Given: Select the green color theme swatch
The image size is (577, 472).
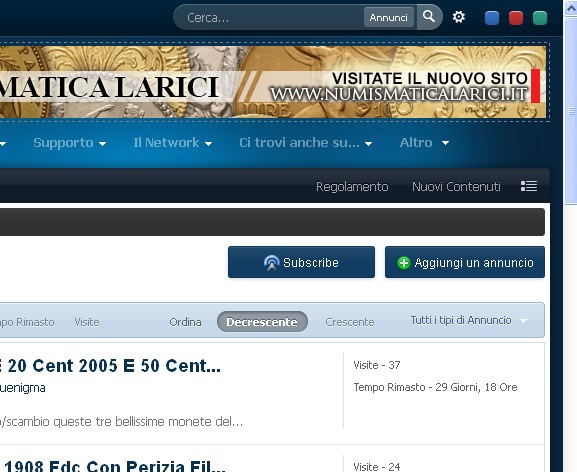Looking at the screenshot, I should pyautogui.click(x=540, y=18).
